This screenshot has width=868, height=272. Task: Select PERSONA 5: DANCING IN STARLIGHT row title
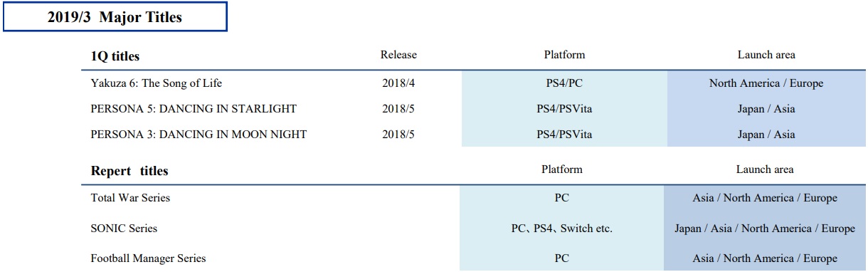point(194,109)
